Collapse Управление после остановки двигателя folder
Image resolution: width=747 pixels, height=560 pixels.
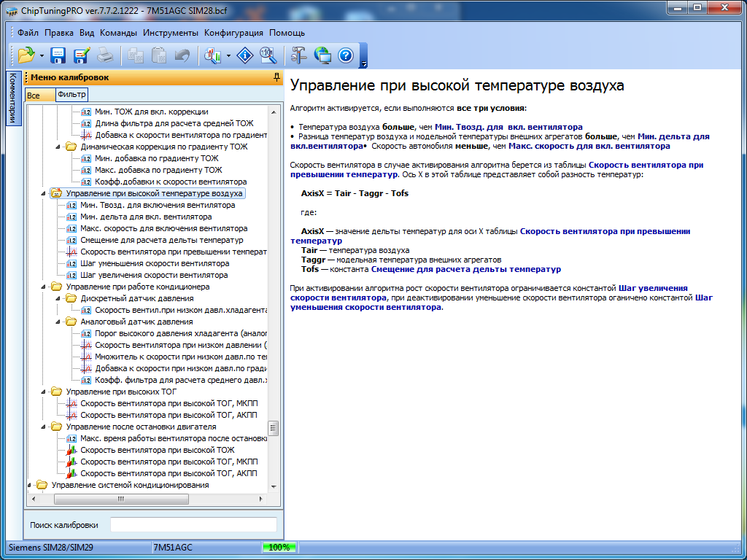pos(44,427)
